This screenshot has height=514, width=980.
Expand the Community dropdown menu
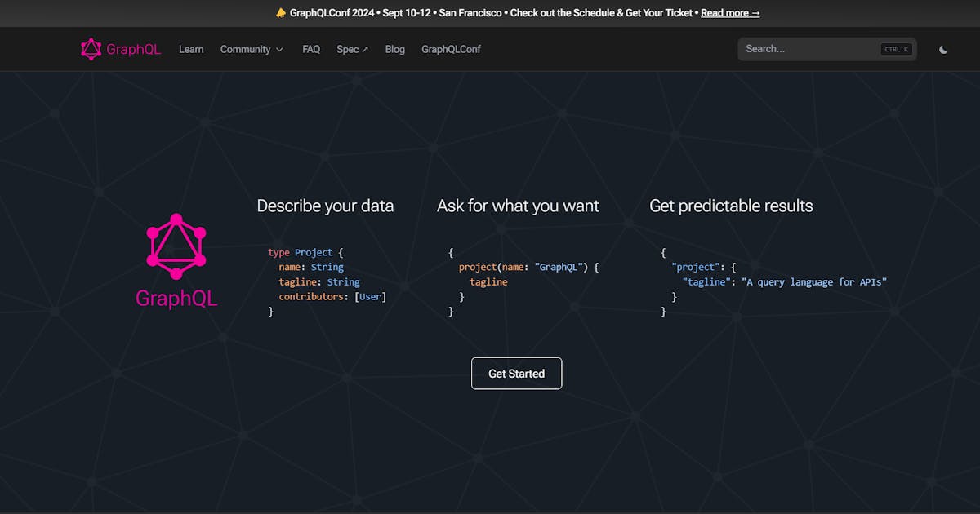tap(252, 49)
